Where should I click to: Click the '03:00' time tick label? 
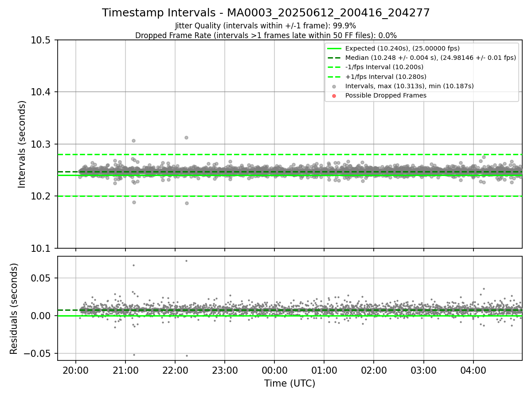423,370
